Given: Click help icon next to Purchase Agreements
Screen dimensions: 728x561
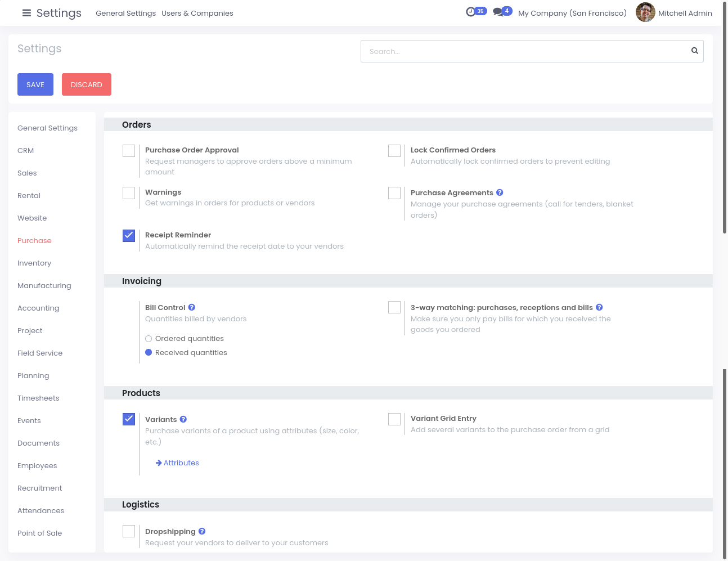Looking at the screenshot, I should coord(500,192).
